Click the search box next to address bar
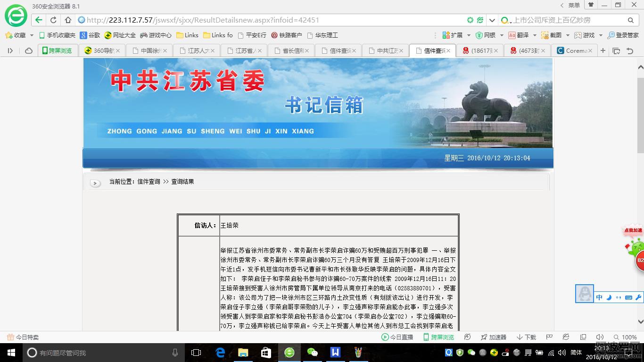This screenshot has width=644, height=362. [568, 20]
